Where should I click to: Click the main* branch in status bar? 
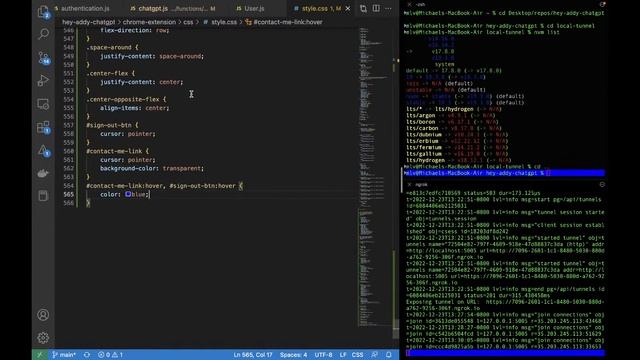point(64,355)
